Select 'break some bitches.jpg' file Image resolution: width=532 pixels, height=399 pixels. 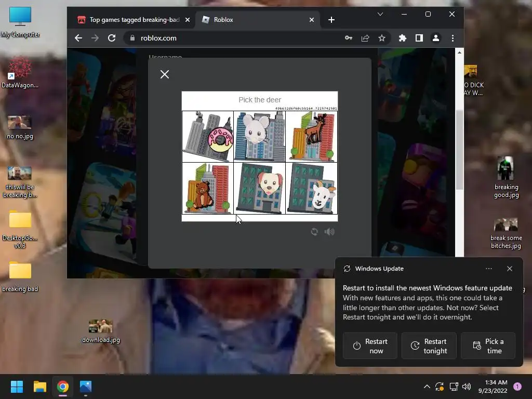click(506, 233)
